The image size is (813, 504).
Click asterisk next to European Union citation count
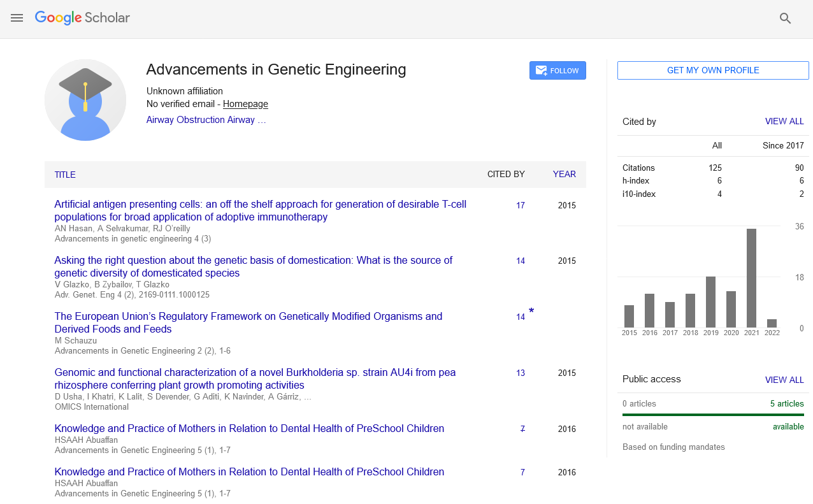531,312
